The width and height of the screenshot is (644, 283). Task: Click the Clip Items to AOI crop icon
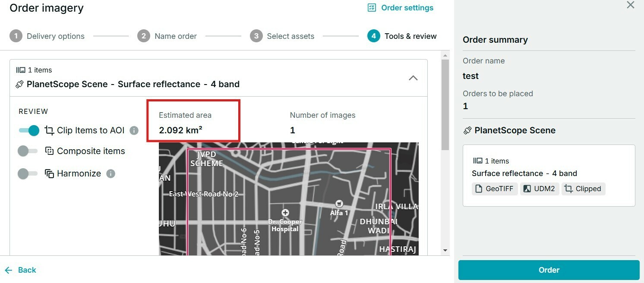(49, 130)
